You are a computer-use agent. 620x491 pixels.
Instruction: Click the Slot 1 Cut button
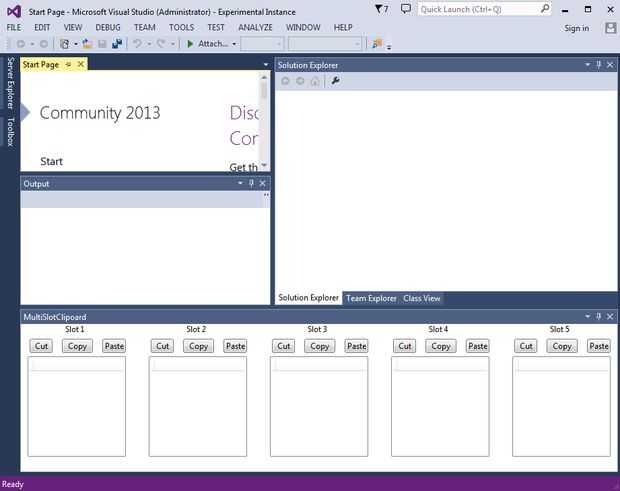41,346
